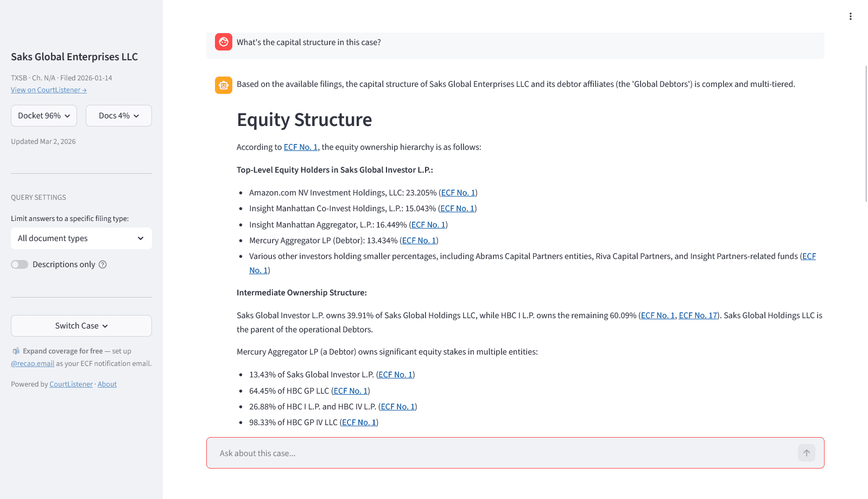Image resolution: width=868 pixels, height=499 pixels.
Task: Click the page vertical scrollbar
Action: coord(866,133)
